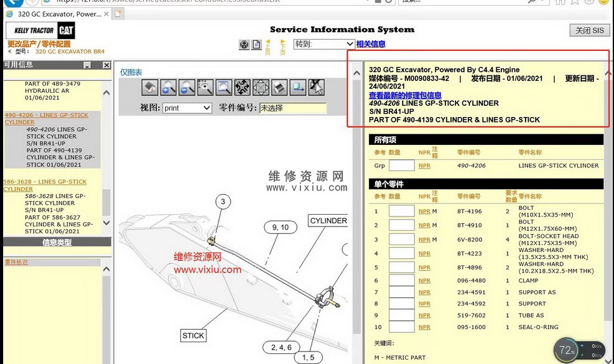Image resolution: width=614 pixels, height=364 pixels.
Task: Select the zoom-to-area magnifier tool
Action: point(205,87)
